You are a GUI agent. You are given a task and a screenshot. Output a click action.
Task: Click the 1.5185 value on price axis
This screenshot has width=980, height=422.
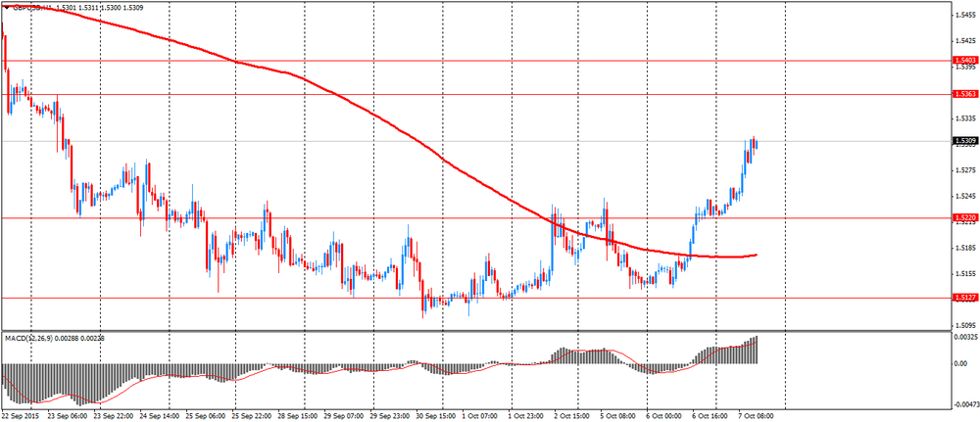point(966,248)
